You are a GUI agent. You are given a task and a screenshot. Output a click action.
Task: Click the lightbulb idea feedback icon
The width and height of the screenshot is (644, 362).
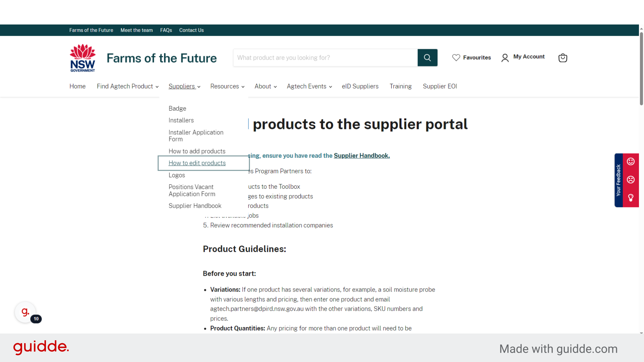pos(631,198)
